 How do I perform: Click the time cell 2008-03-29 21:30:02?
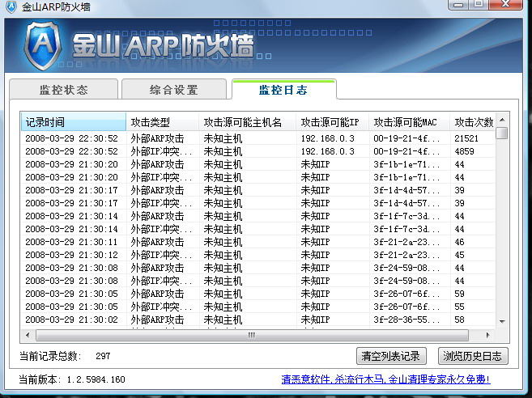[x=71, y=320]
